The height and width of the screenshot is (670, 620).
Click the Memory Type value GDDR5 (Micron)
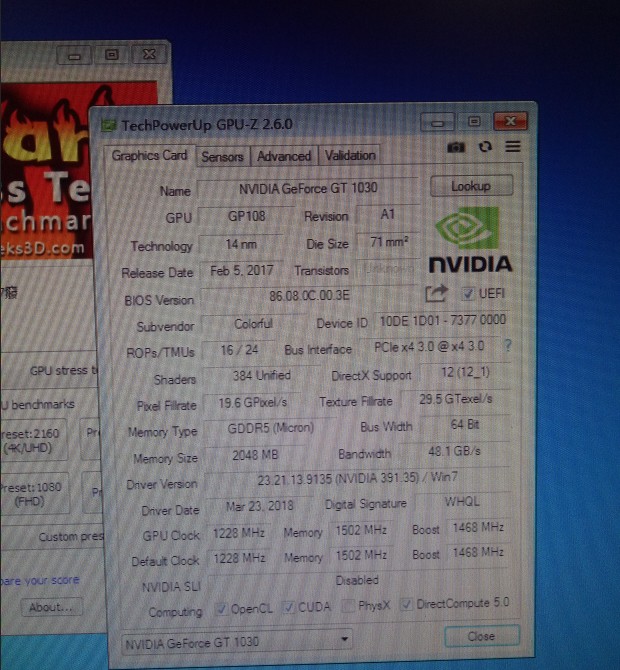pyautogui.click(x=271, y=428)
